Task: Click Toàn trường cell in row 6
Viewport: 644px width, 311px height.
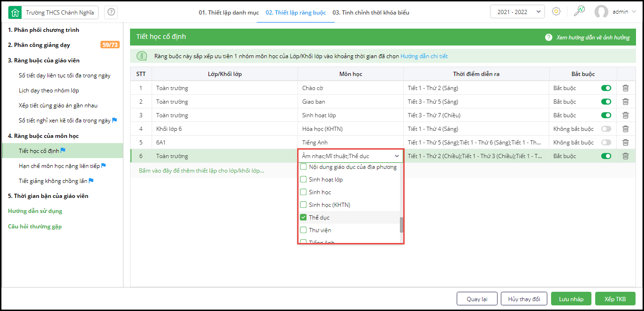Action: point(225,156)
